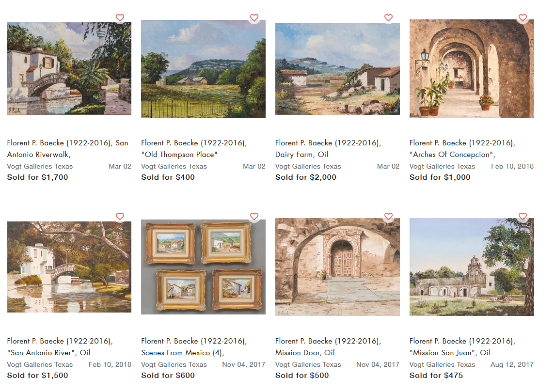This screenshot has height=392, width=555.
Task: Save Mission Door listing via heart icon
Action: [x=388, y=216]
